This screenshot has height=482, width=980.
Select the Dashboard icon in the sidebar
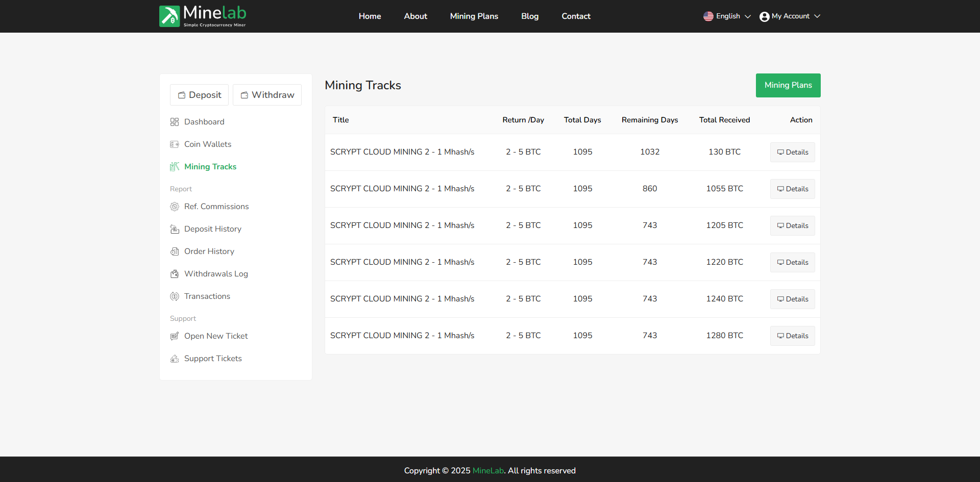[x=175, y=121]
